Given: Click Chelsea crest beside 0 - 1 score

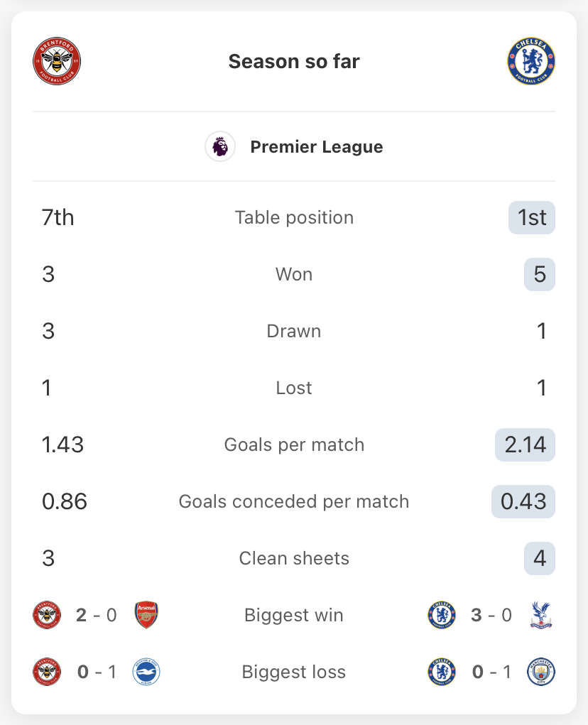Looking at the screenshot, I should coord(442,672).
